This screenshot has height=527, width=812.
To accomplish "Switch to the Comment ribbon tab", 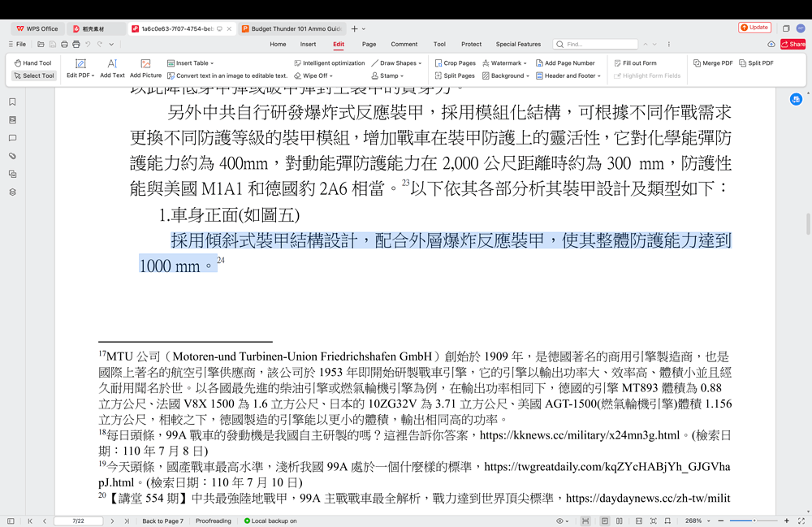I will coord(404,45).
